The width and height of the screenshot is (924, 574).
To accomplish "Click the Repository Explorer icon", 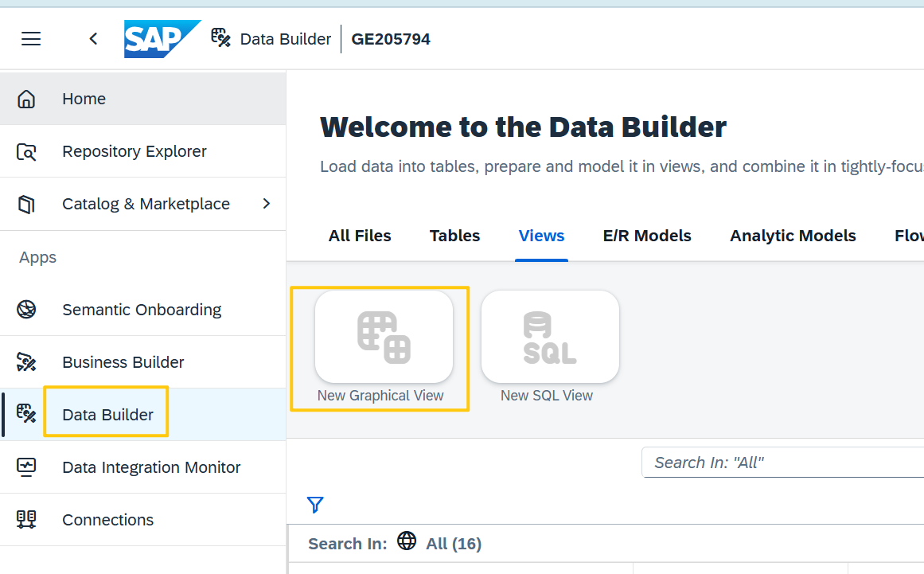I will (x=26, y=152).
